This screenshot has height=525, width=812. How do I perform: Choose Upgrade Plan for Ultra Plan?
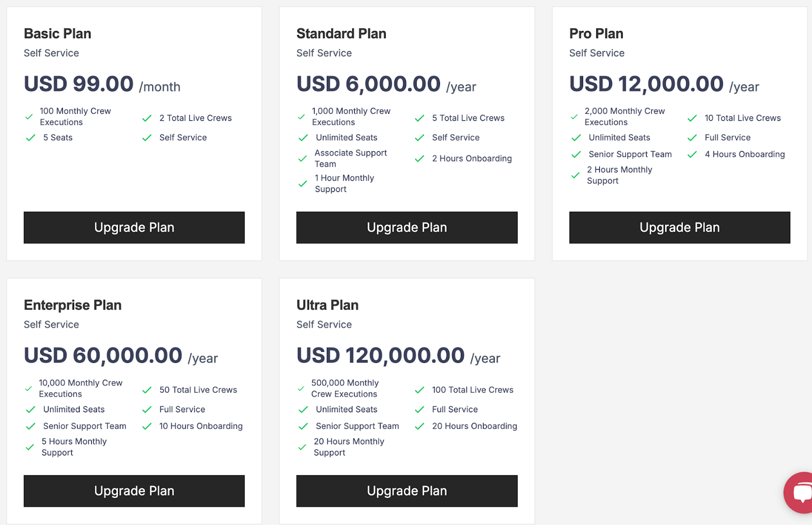tap(407, 491)
